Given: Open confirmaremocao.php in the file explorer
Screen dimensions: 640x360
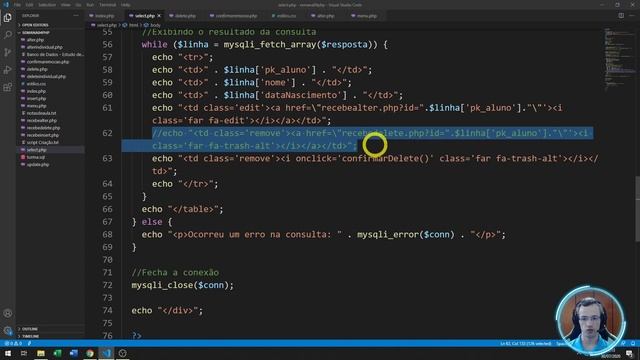Looking at the screenshot, I should (47, 62).
